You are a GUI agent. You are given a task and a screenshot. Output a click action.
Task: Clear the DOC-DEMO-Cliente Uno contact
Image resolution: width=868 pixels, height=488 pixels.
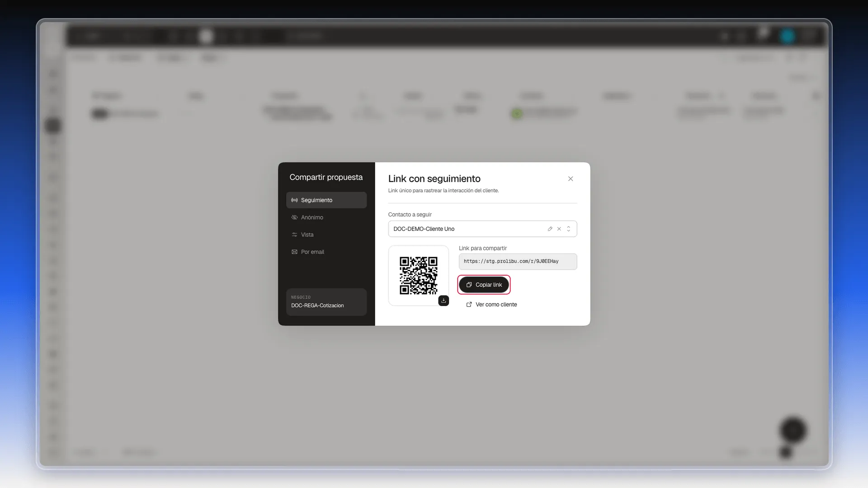click(x=559, y=229)
